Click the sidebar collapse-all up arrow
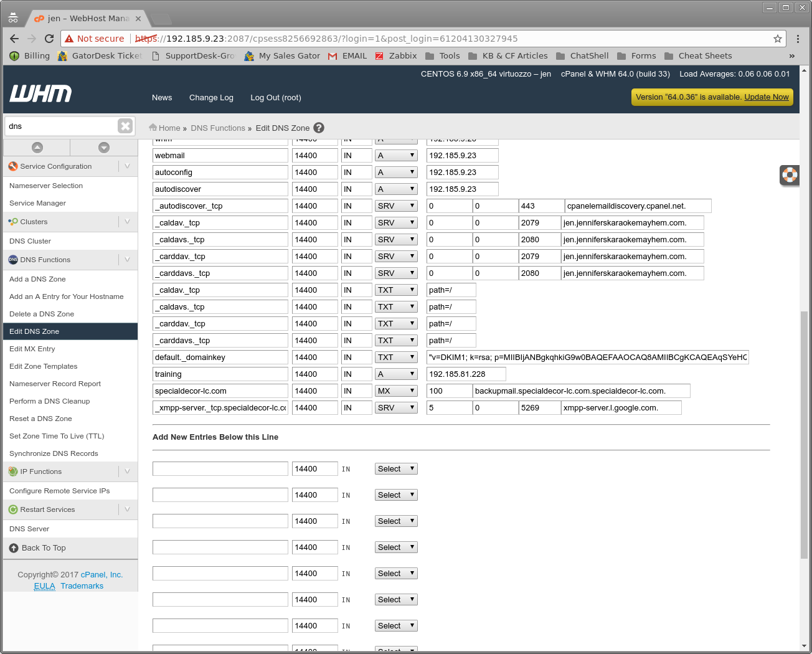 pos(37,148)
